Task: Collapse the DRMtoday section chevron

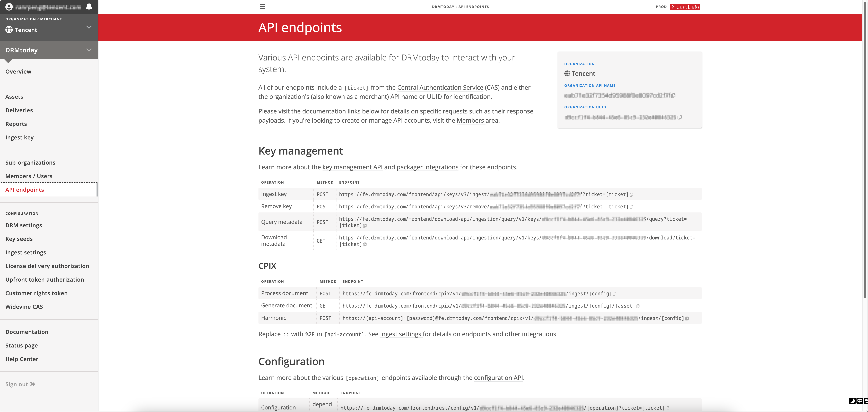Action: (89, 50)
